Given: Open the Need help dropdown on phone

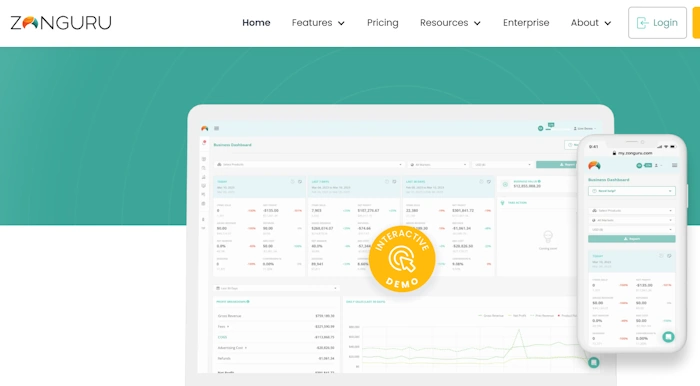Looking at the screenshot, I should (x=631, y=191).
